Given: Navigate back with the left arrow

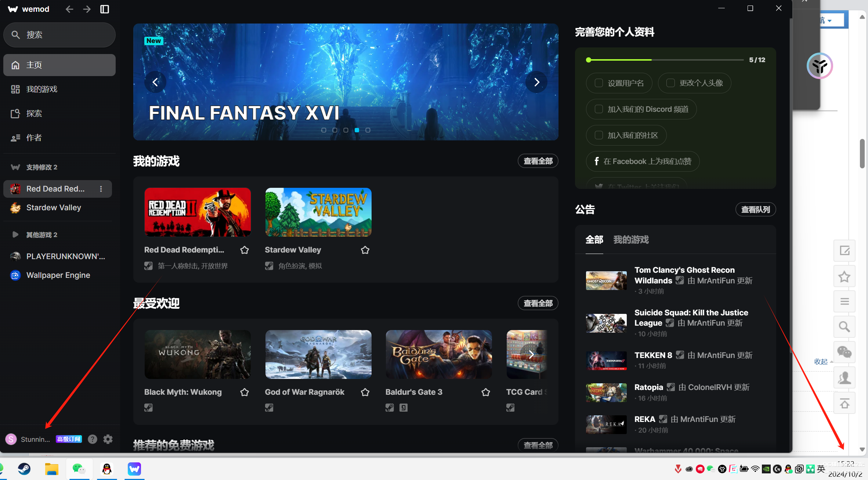Looking at the screenshot, I should (x=69, y=9).
